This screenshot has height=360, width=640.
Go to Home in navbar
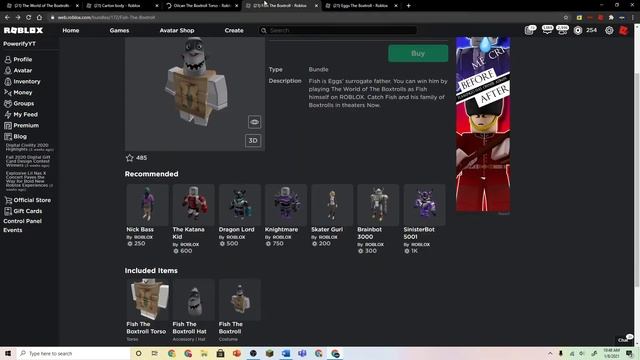click(x=71, y=31)
